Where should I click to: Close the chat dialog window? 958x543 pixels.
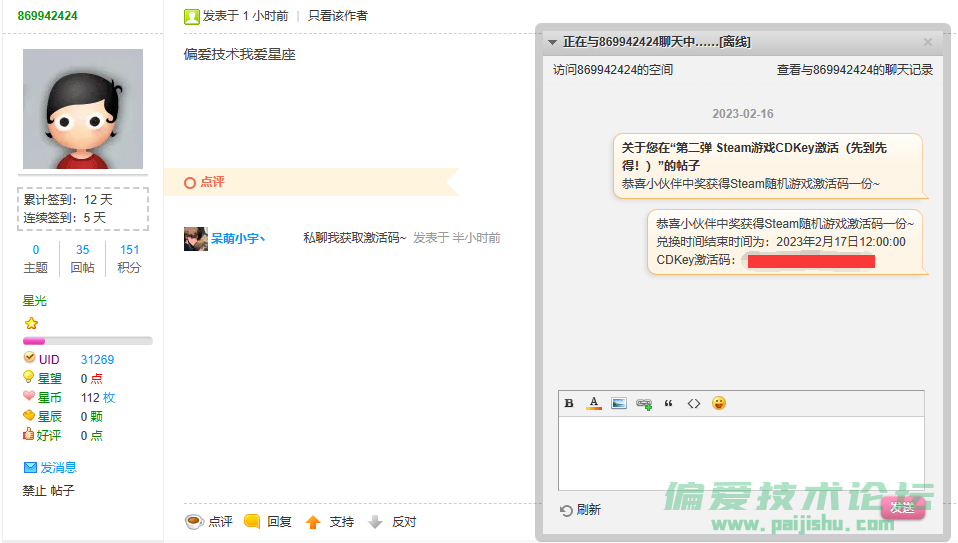[927, 42]
